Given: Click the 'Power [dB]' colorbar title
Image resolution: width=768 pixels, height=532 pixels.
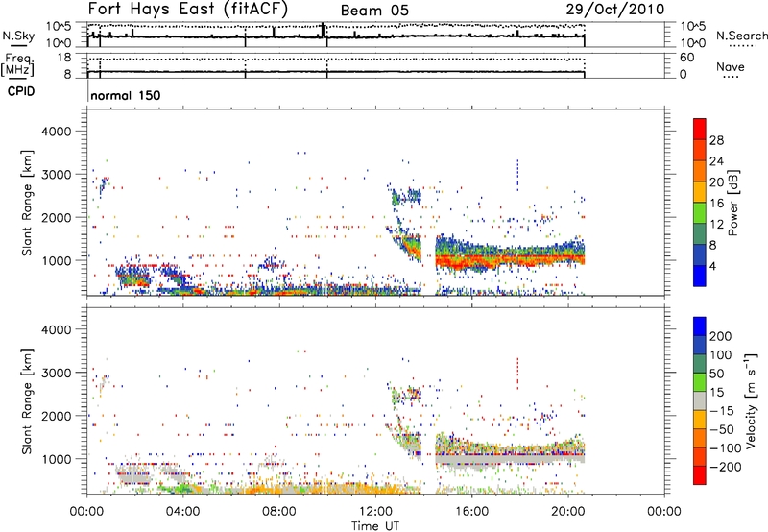Looking at the screenshot, I should pos(733,203).
